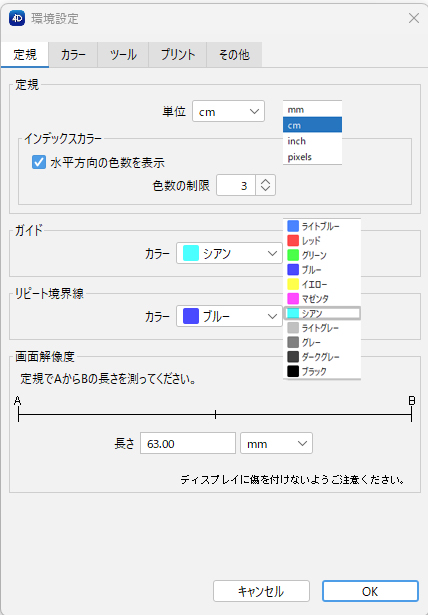Screen dimensions: 428x615
Task: Expand the 長さ unit mm dropdown
Action: [276, 443]
